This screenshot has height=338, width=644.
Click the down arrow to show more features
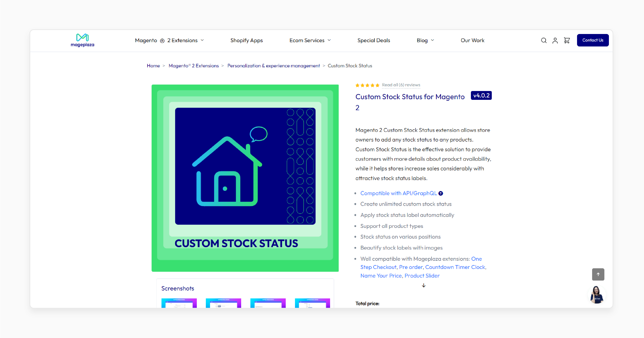(424, 286)
